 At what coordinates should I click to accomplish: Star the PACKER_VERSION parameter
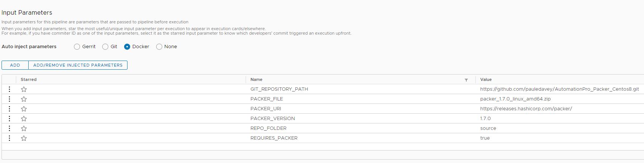click(24, 119)
